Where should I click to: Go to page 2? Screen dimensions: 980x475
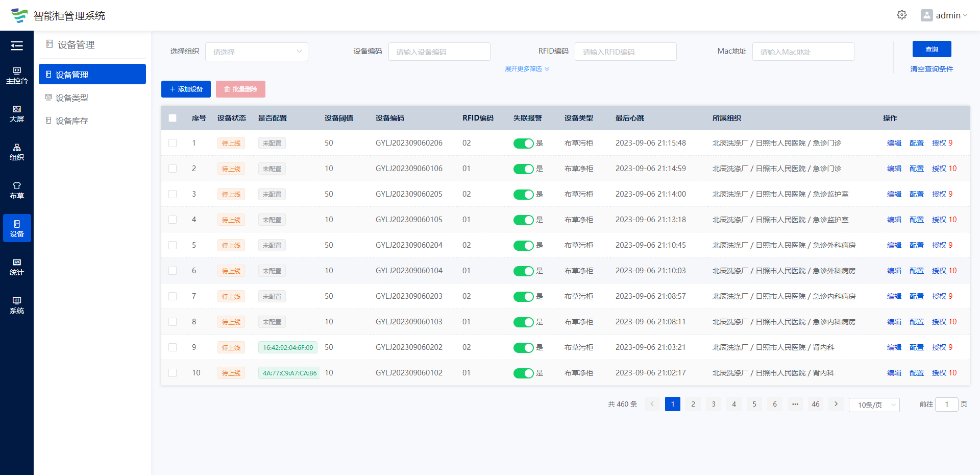[693, 404]
